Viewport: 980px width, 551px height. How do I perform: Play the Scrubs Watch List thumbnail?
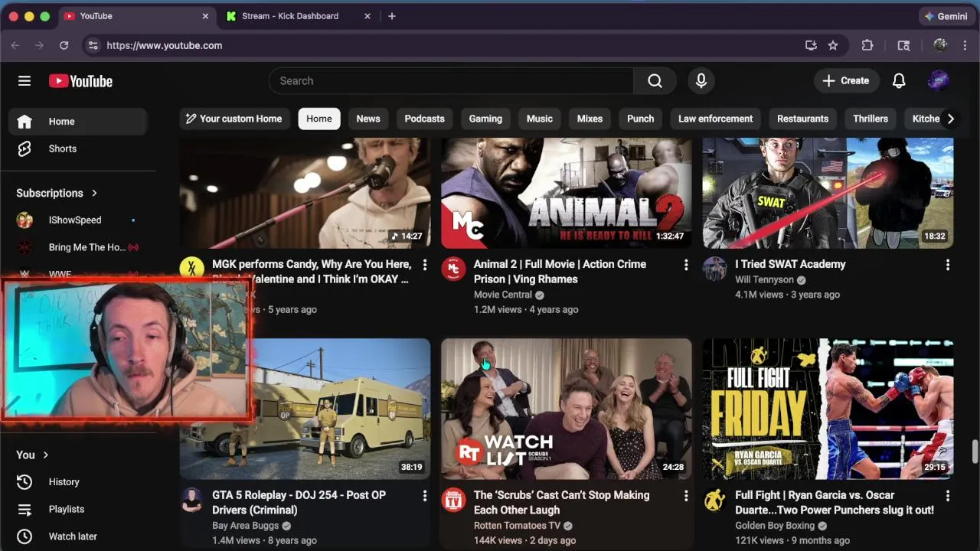[x=567, y=409]
